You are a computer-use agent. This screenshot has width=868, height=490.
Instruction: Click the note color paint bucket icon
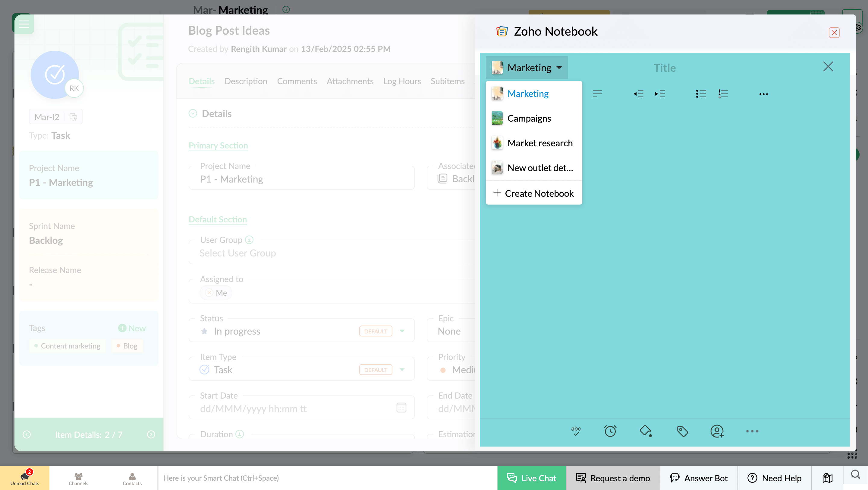646,431
